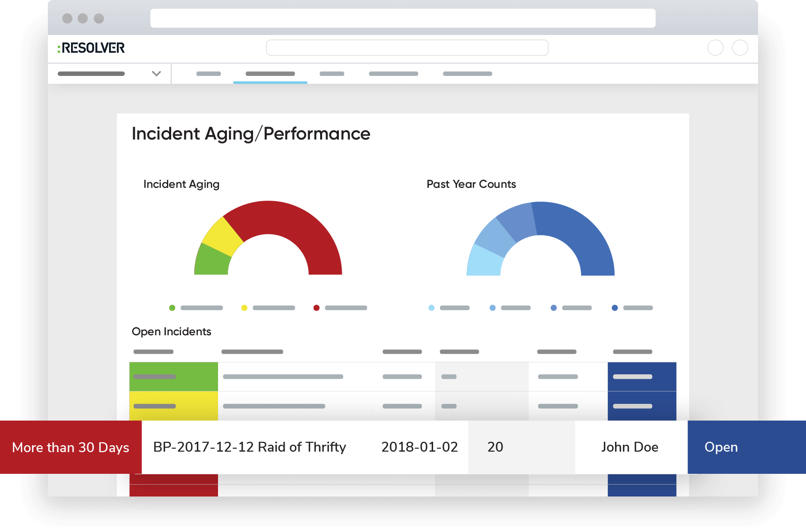
Task: Collapse the left sidebar selector chevron
Action: [x=156, y=73]
